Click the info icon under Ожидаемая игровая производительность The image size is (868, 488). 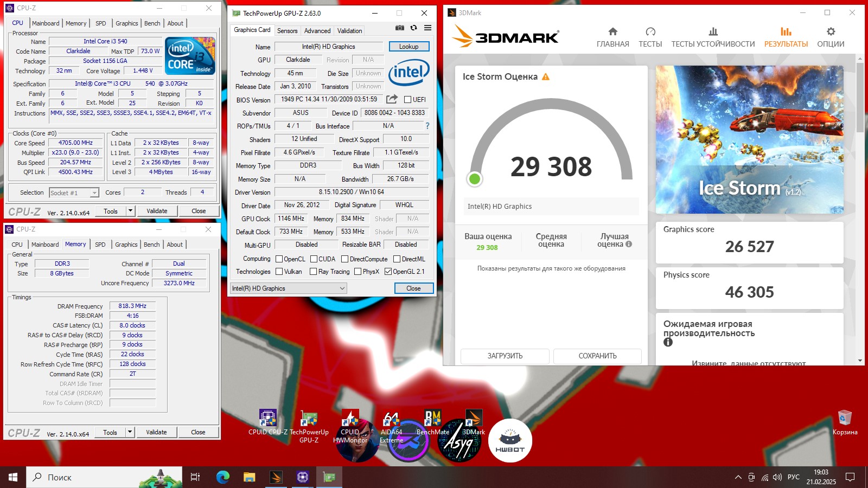click(x=668, y=342)
